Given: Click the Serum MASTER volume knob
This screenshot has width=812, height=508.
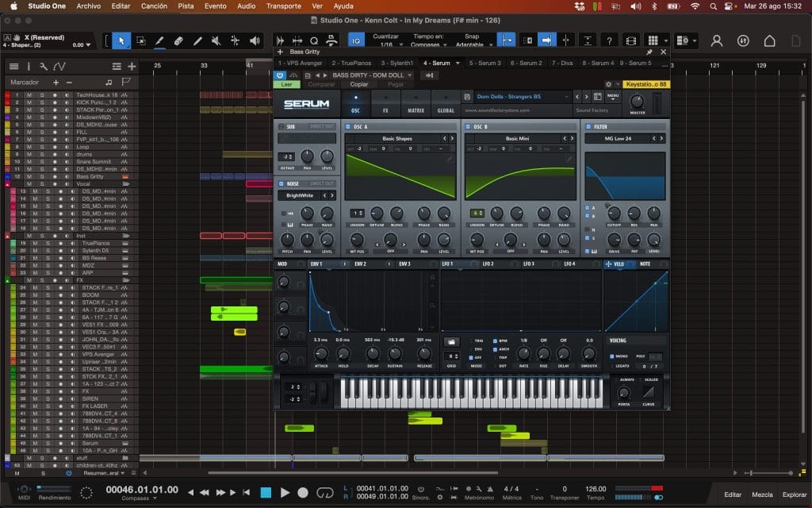Looking at the screenshot, I should [637, 101].
